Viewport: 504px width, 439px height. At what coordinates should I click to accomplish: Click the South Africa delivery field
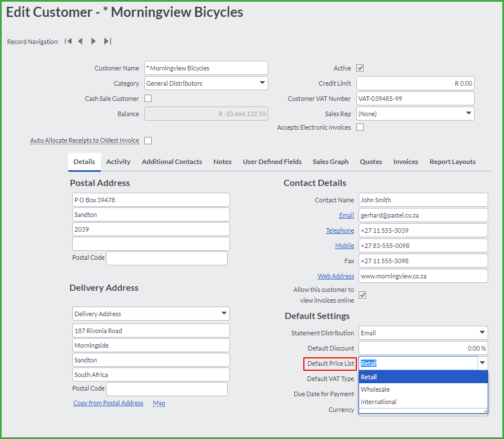point(151,375)
